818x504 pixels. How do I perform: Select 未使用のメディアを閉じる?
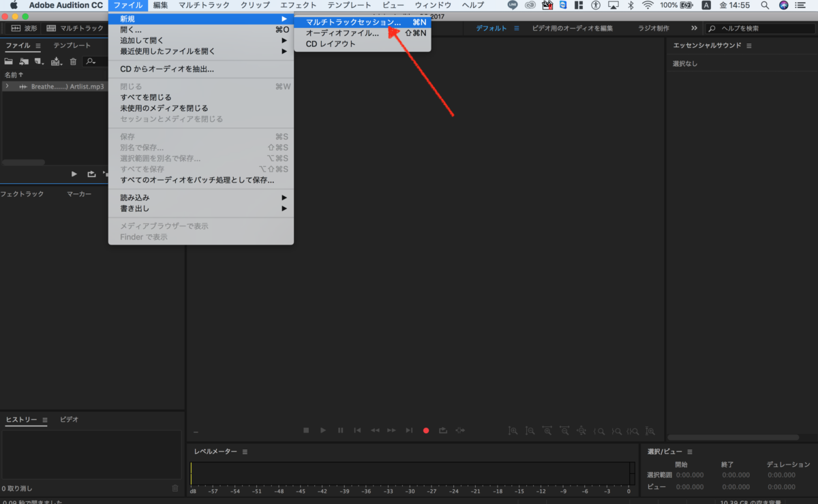point(201,108)
